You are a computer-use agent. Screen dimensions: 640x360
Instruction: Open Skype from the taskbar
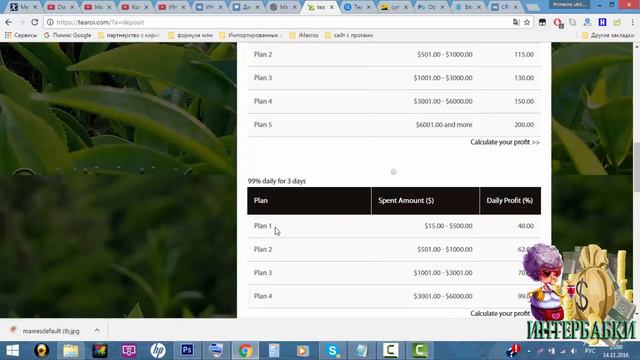coord(333,350)
